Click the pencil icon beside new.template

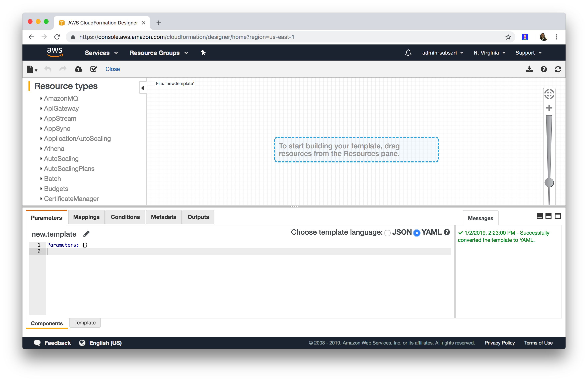tap(86, 234)
